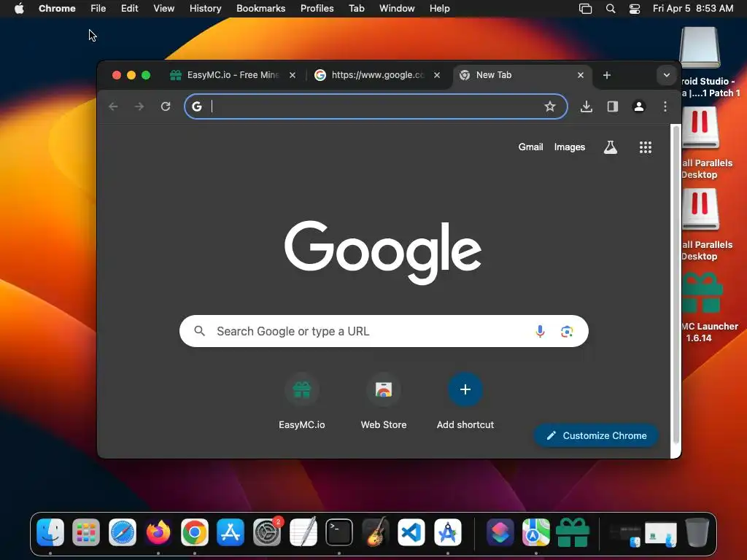The width and height of the screenshot is (747, 560).
Task: Launch Safari from the dock
Action: tap(123, 532)
